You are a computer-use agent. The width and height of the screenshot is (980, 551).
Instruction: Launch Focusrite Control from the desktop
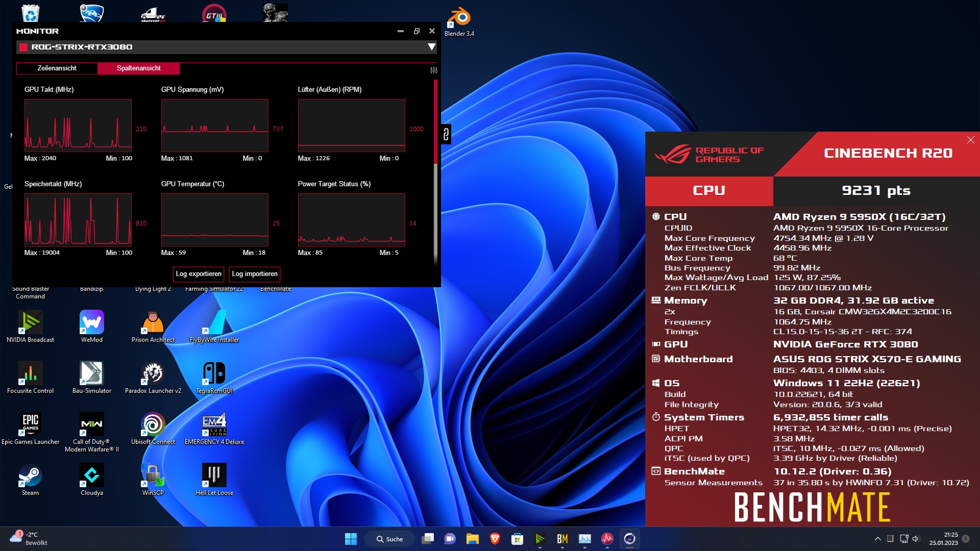point(30,378)
